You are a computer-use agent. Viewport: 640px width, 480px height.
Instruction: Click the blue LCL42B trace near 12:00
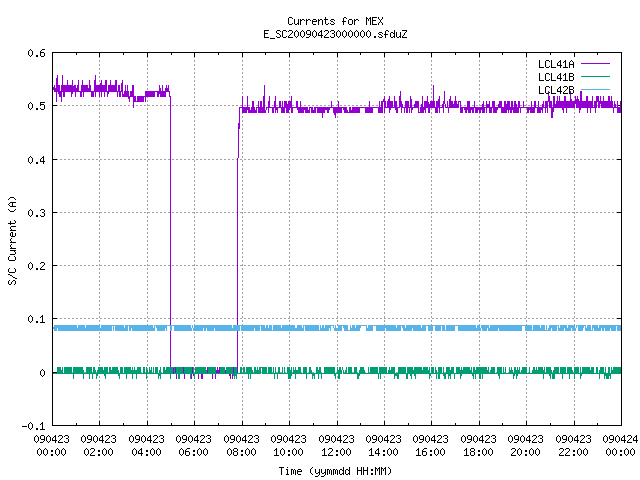click(x=337, y=328)
